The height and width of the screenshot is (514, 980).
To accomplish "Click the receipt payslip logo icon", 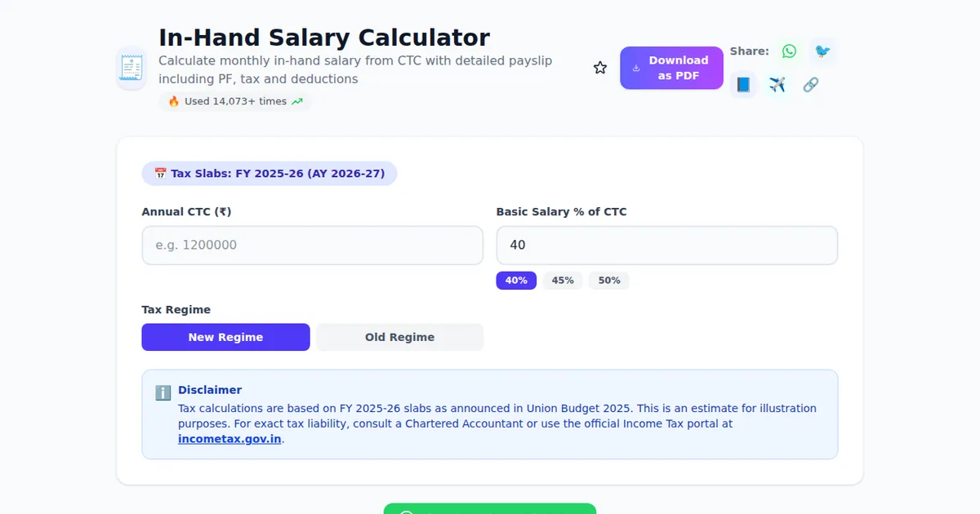I will (x=131, y=68).
